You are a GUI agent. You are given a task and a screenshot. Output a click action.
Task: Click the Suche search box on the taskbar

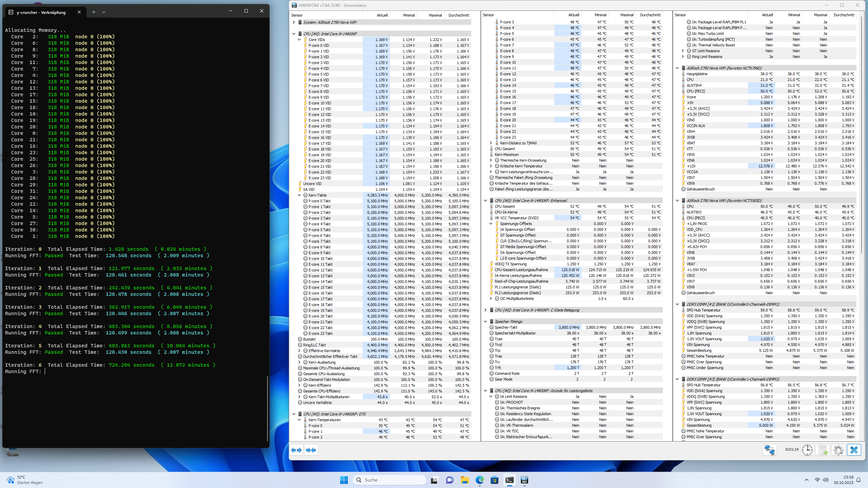tap(390, 480)
